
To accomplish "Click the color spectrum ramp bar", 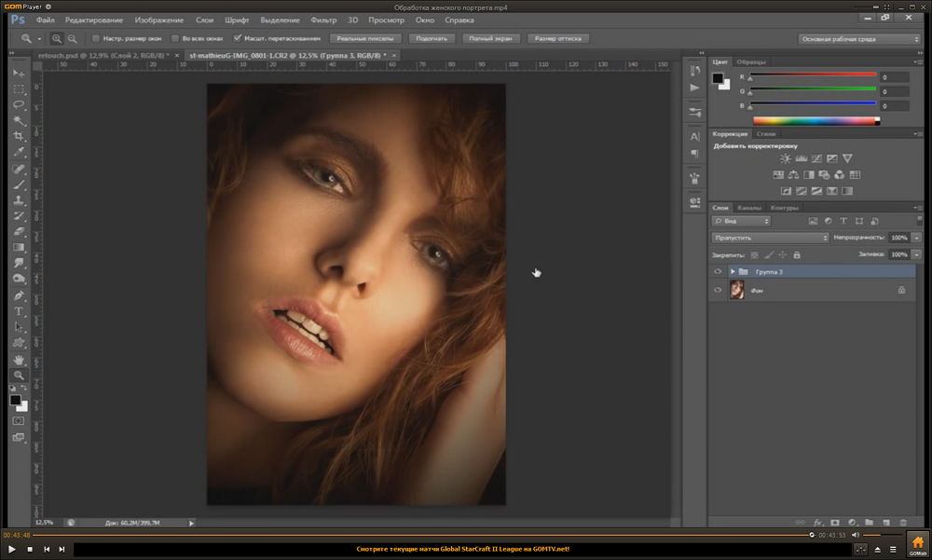I will coord(815,120).
